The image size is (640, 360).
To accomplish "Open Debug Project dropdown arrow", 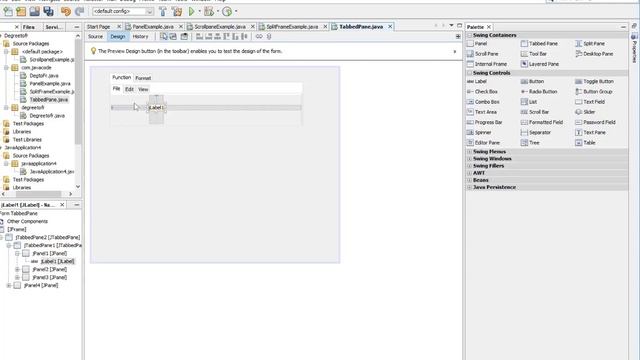I will click(218, 11).
